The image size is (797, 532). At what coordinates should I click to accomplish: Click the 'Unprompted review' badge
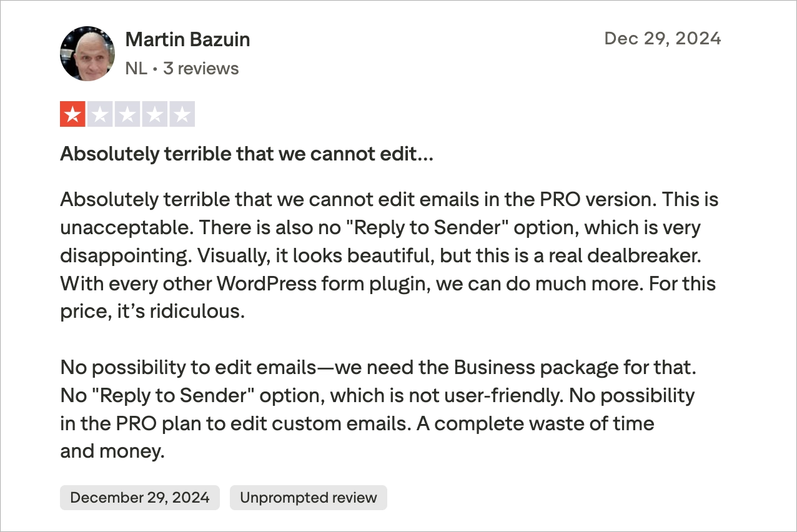coord(309,498)
